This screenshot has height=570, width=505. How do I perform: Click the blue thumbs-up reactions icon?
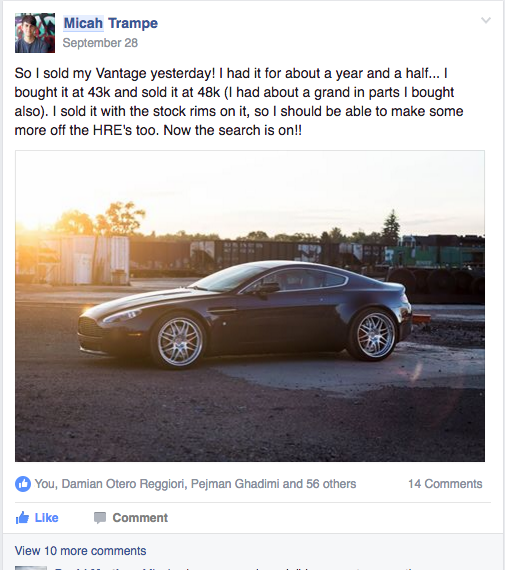pyautogui.click(x=23, y=484)
